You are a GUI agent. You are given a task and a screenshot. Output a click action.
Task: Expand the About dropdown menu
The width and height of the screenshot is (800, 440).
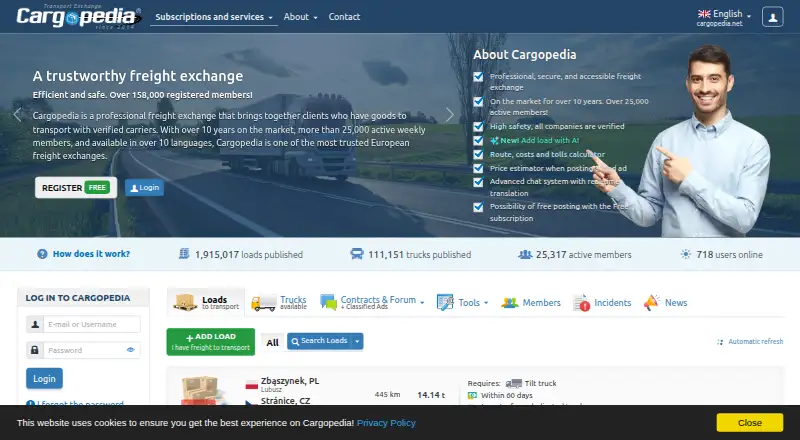301,17
